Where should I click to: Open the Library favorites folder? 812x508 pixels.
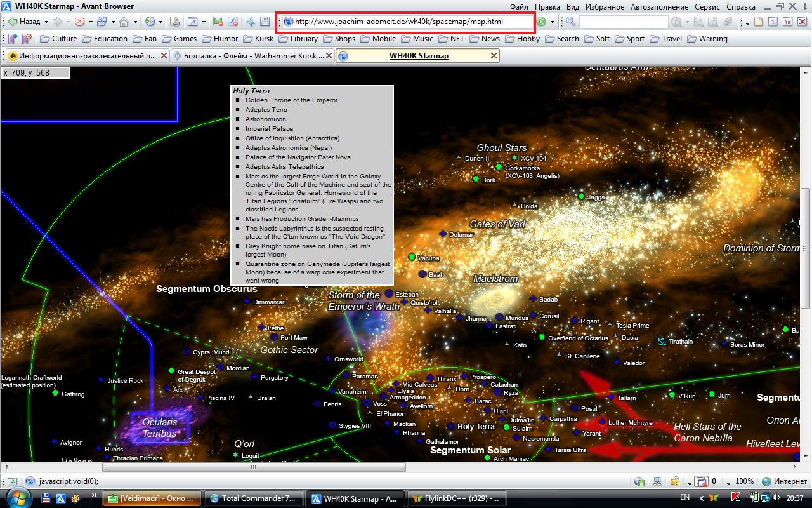(x=298, y=39)
